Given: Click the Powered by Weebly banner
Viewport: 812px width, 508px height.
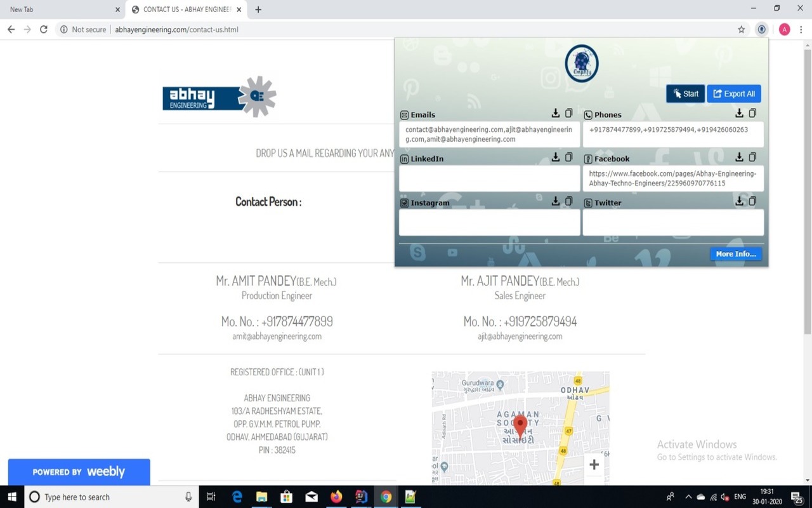Looking at the screenshot, I should tap(79, 472).
